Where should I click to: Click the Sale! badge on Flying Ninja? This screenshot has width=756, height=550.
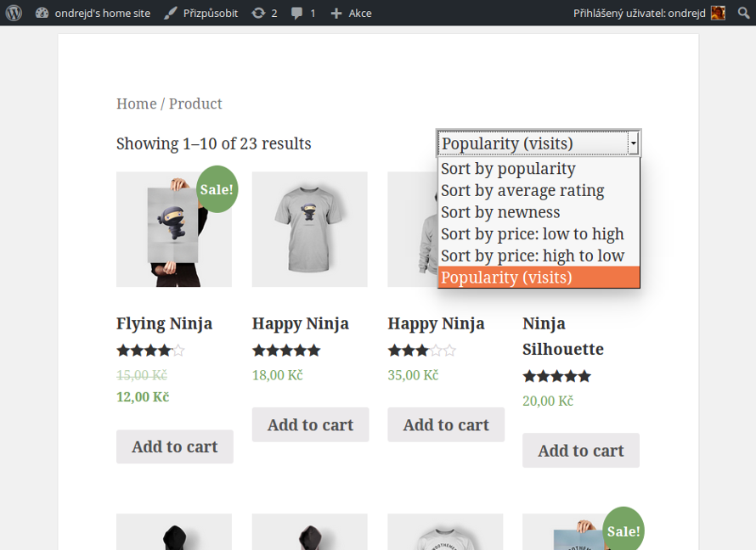coord(217,189)
